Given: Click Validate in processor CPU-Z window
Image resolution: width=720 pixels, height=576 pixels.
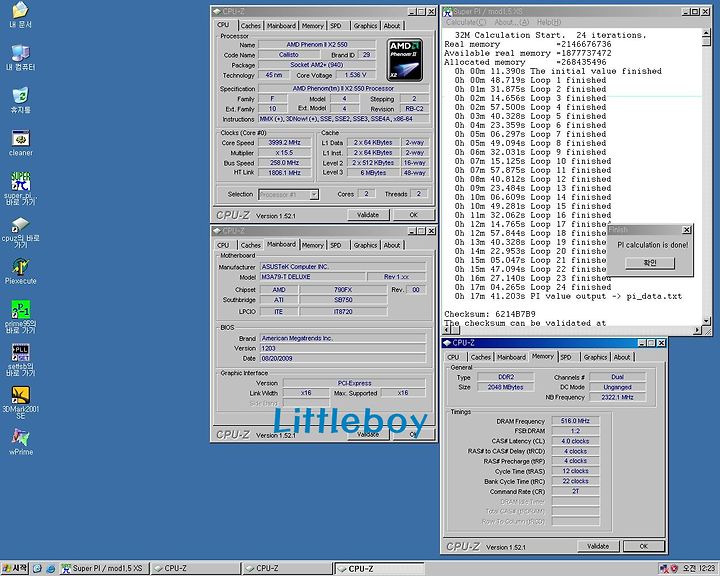Looking at the screenshot, I should [x=368, y=215].
